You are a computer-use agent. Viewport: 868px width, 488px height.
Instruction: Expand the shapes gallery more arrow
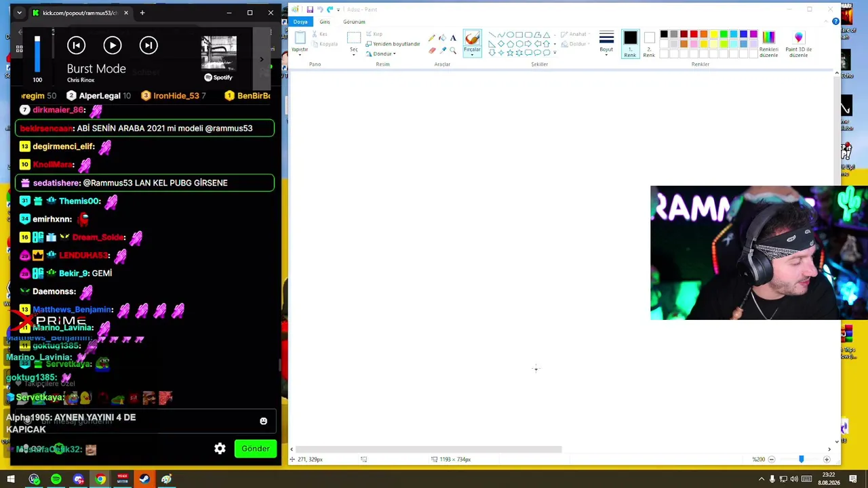point(555,53)
